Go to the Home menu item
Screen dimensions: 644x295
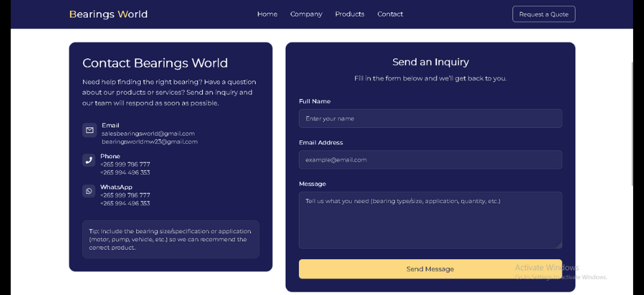tap(267, 14)
